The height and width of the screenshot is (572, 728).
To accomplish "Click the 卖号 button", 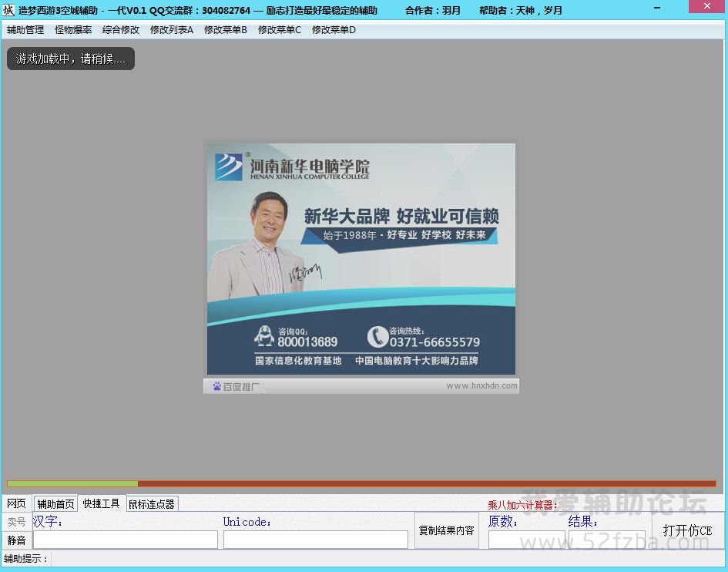I will 17,522.
